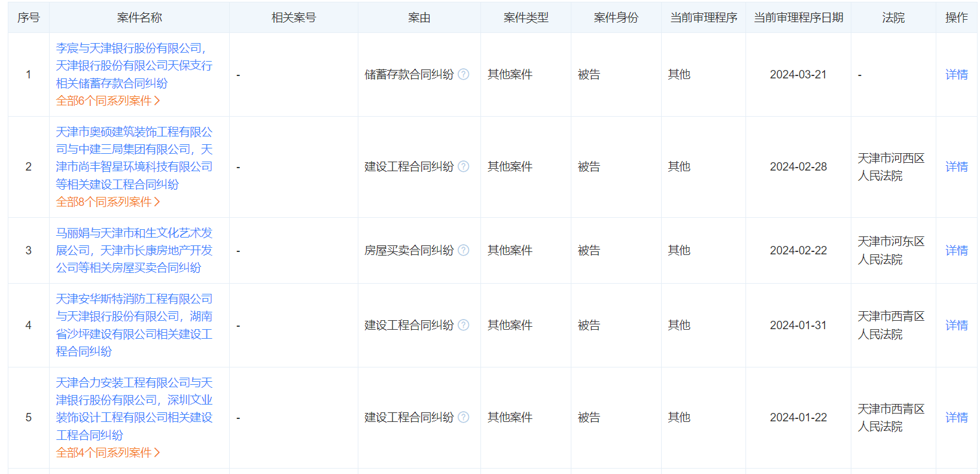Click the 案件类型 column header
The height and width of the screenshot is (474, 980).
526,18
